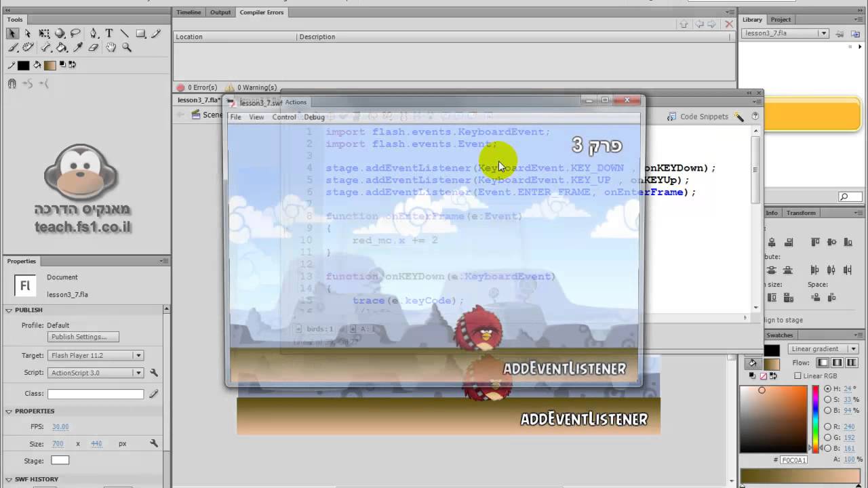Open File menu in SWF player window

click(235, 117)
